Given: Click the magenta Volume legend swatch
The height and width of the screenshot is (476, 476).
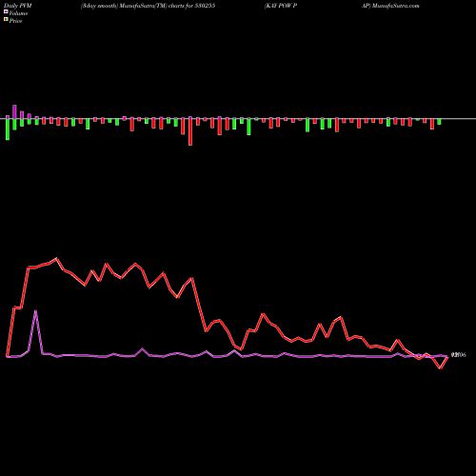Looking at the screenshot, I should pyautogui.click(x=6, y=12).
